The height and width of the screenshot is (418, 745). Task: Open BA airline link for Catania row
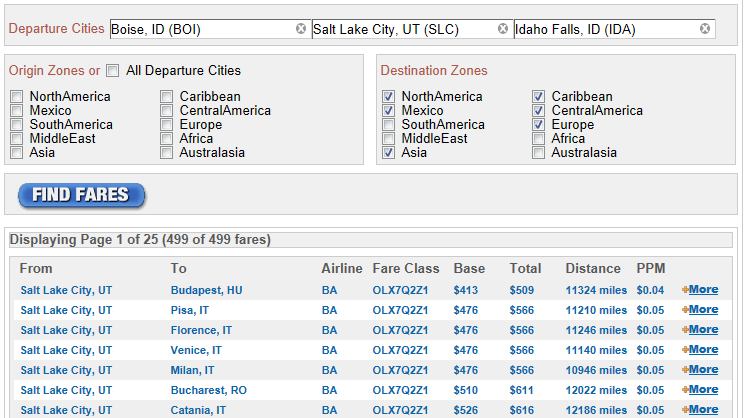pyautogui.click(x=329, y=410)
